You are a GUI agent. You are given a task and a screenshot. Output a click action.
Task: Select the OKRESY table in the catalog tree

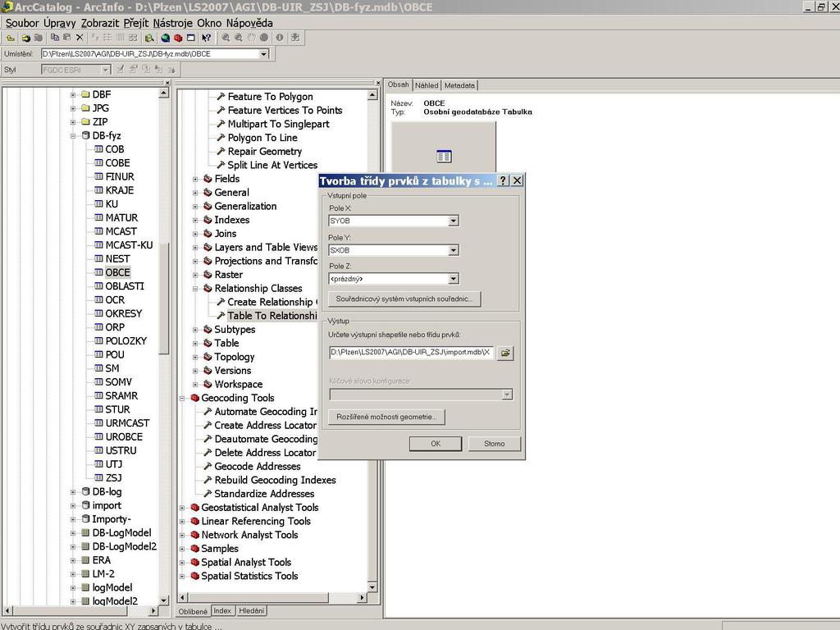click(x=124, y=313)
